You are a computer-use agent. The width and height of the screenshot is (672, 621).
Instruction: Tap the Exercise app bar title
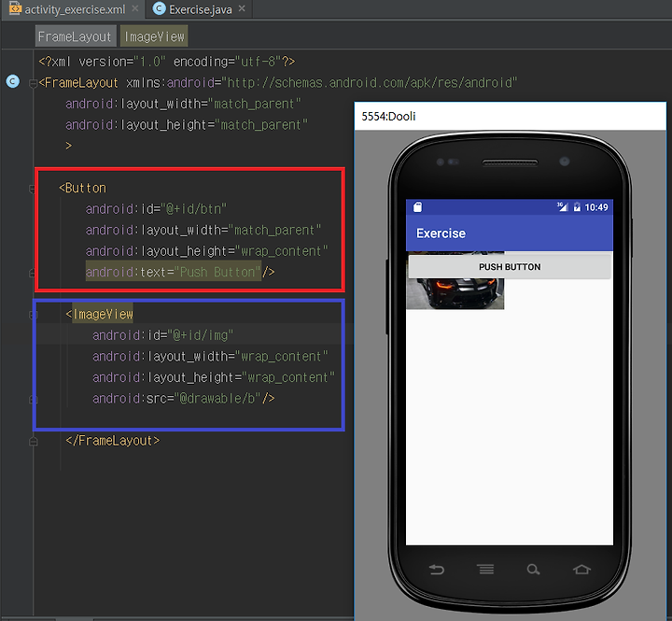coord(441,233)
